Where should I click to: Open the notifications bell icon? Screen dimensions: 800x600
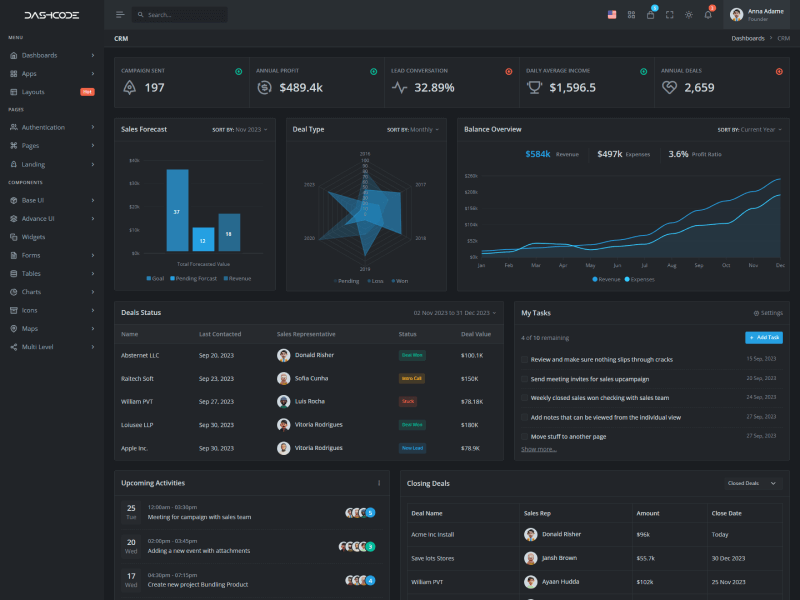pos(708,15)
